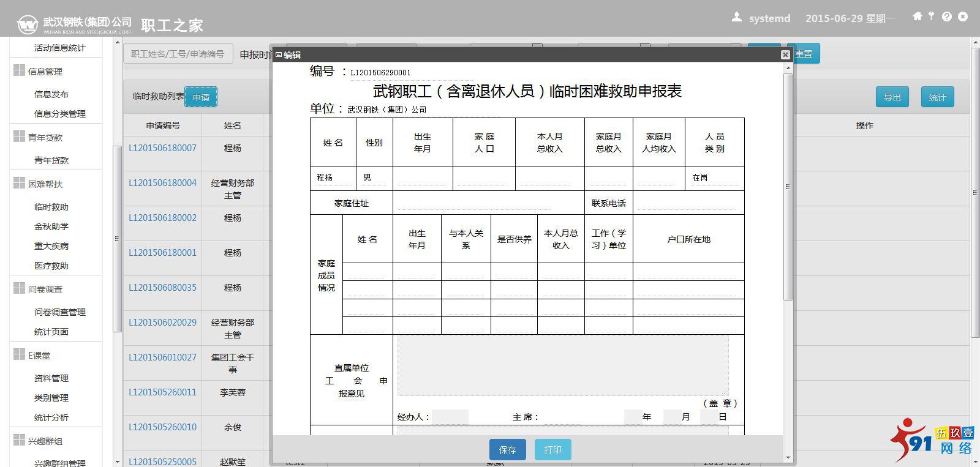Screen dimensions: 980x467
Task: Click the 保存 button in the dialog
Action: (508, 450)
